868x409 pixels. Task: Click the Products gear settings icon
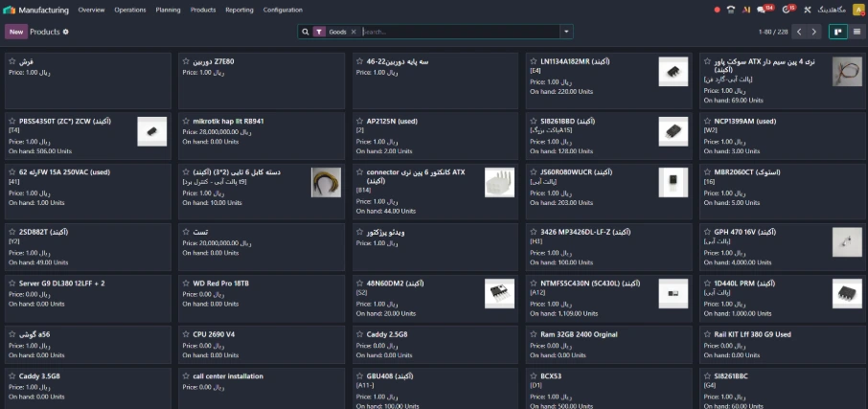pyautogui.click(x=66, y=32)
